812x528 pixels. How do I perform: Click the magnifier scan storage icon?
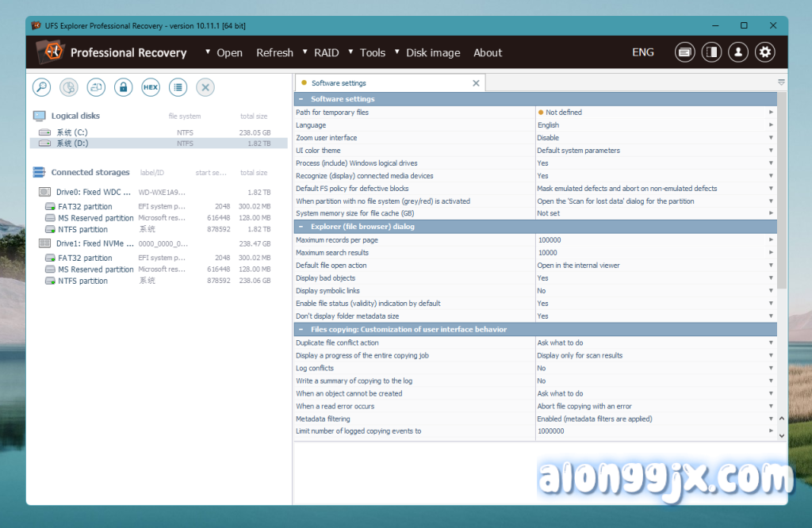tap(42, 87)
